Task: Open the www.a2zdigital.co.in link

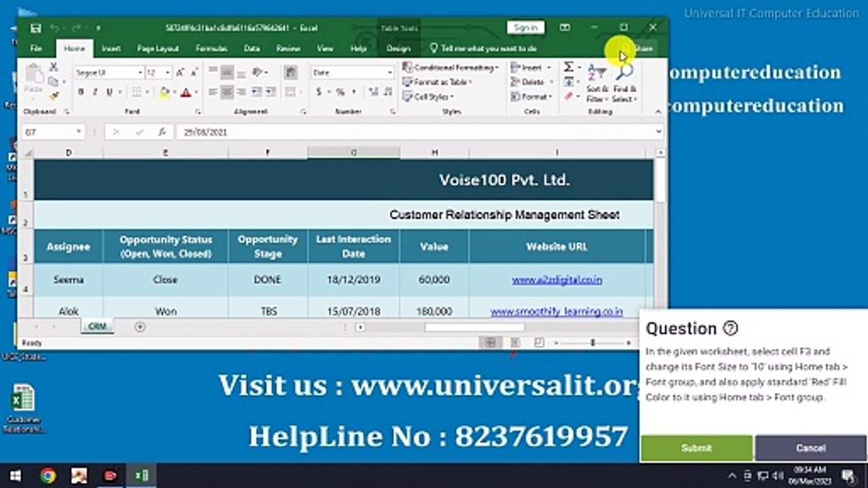Action: click(557, 280)
